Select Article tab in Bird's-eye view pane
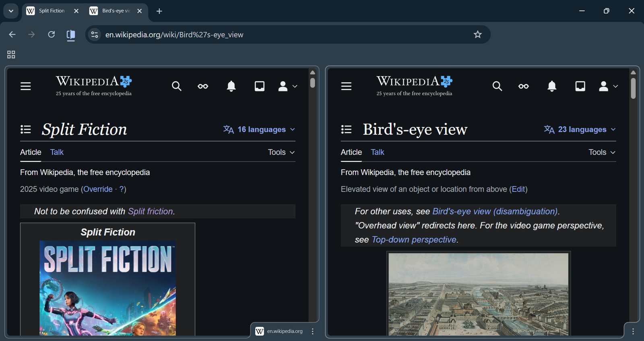 click(x=351, y=152)
